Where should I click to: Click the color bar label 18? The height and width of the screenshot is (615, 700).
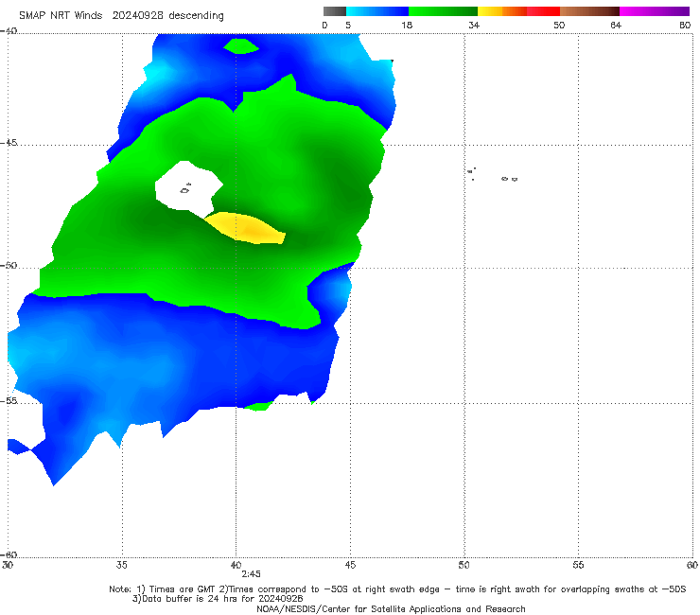coord(407,25)
